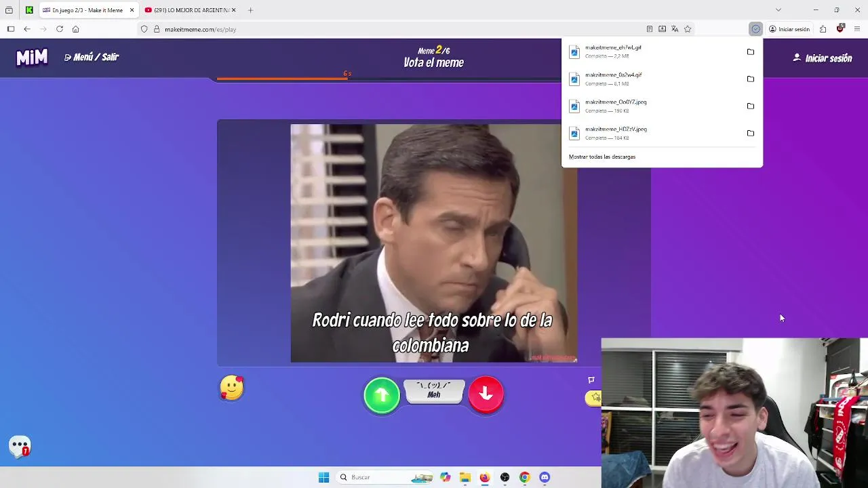The width and height of the screenshot is (868, 488).
Task: Open OBS Studio from the taskbar
Action: coord(505,477)
